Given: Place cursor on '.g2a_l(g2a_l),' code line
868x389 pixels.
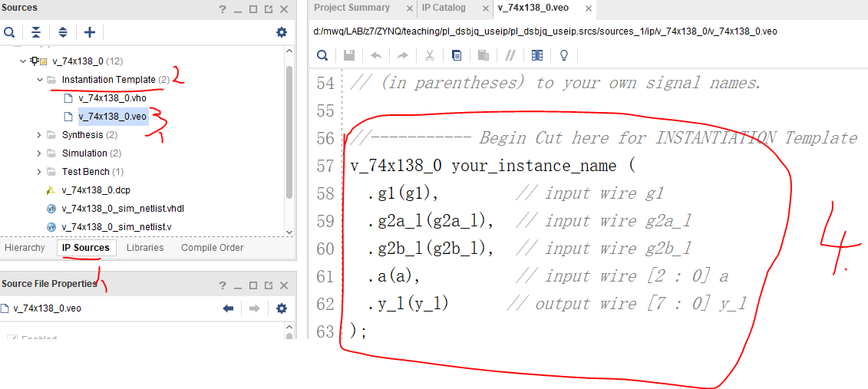Looking at the screenshot, I should tap(430, 221).
